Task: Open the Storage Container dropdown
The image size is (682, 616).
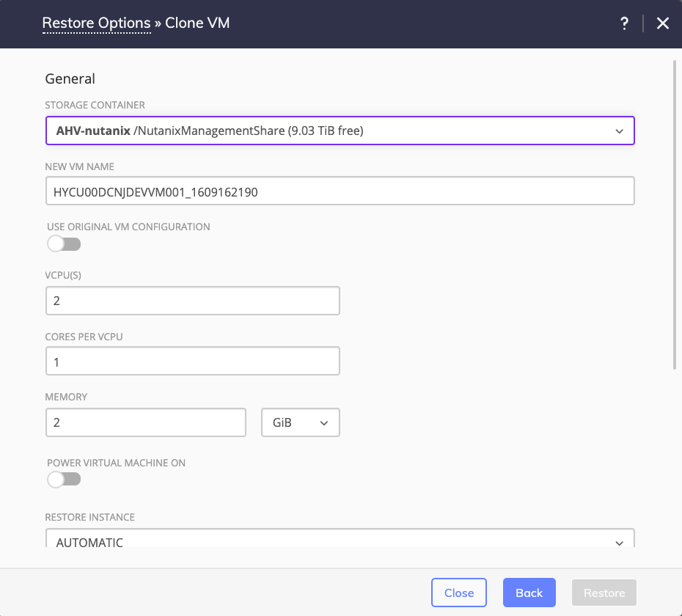Action: click(340, 131)
